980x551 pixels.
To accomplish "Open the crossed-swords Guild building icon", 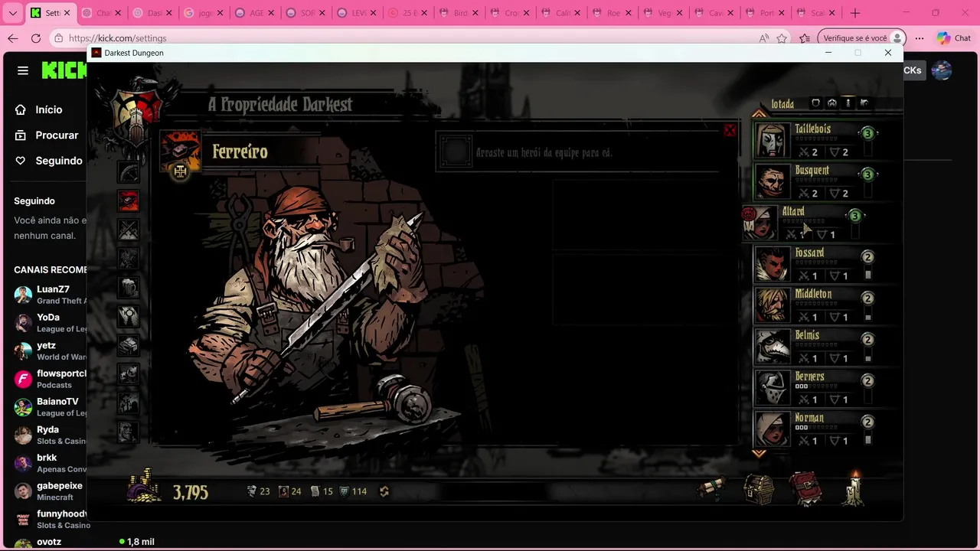I will click(129, 230).
